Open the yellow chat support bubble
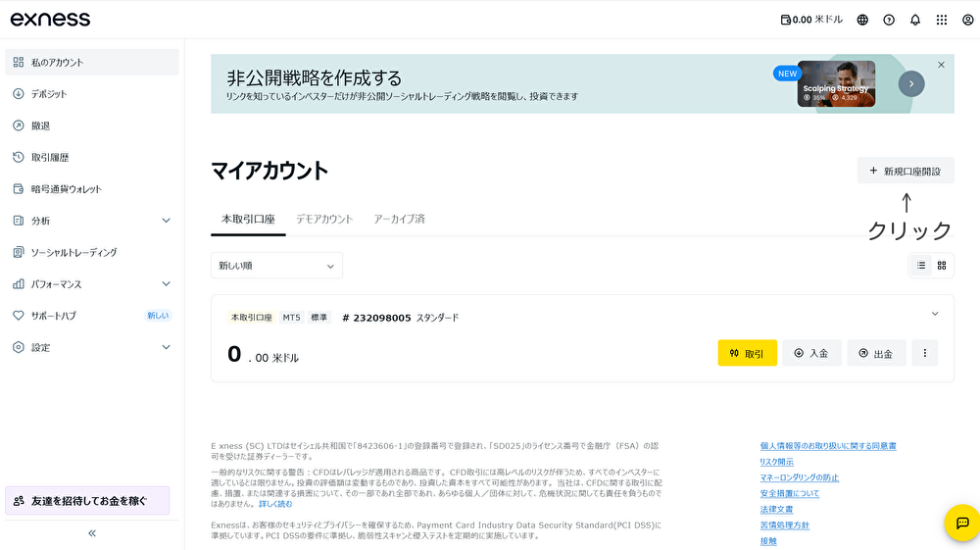Image resolution: width=980 pixels, height=550 pixels. [x=962, y=523]
